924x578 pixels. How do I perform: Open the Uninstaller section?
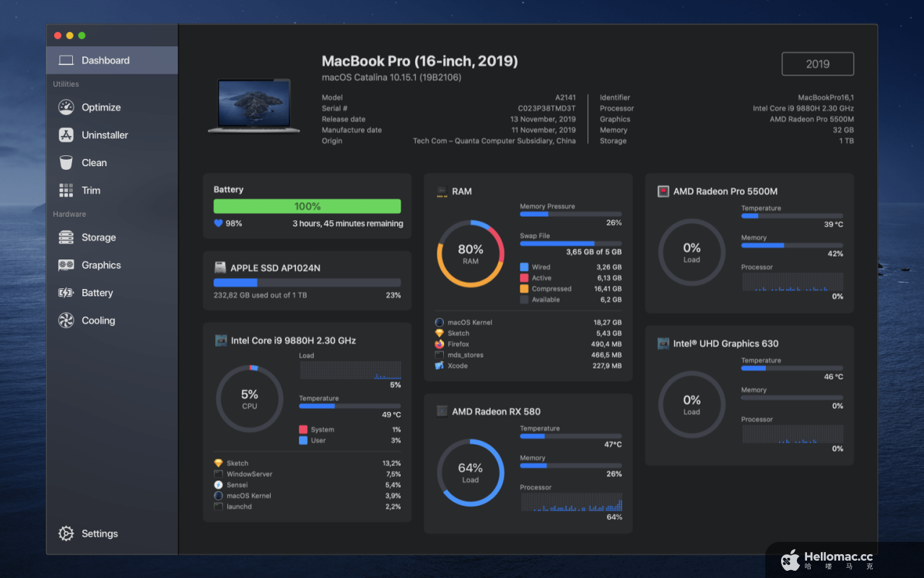[x=112, y=135]
